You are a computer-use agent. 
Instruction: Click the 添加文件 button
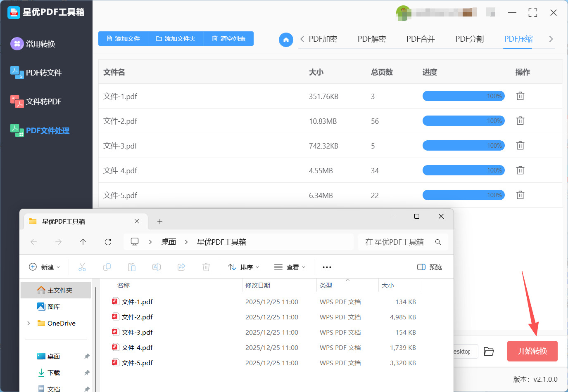pos(123,39)
